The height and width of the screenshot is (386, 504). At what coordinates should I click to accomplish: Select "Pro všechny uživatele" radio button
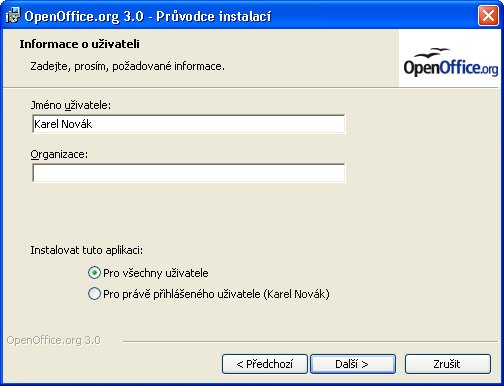pos(94,273)
